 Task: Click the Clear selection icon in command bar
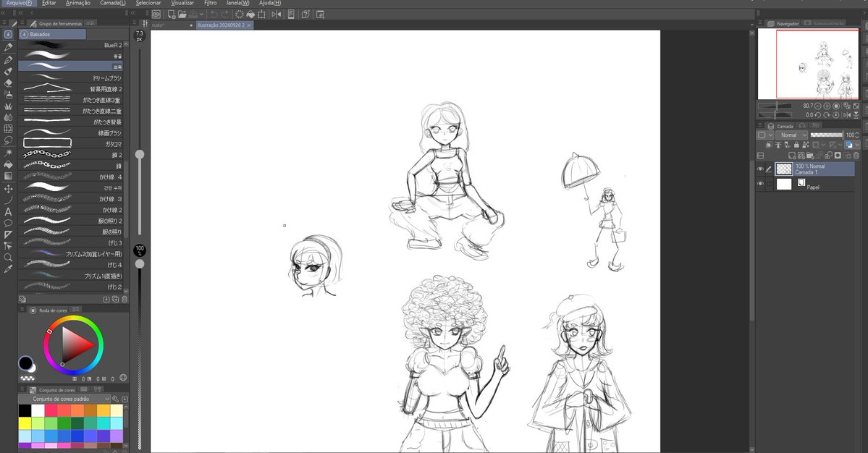[239, 14]
